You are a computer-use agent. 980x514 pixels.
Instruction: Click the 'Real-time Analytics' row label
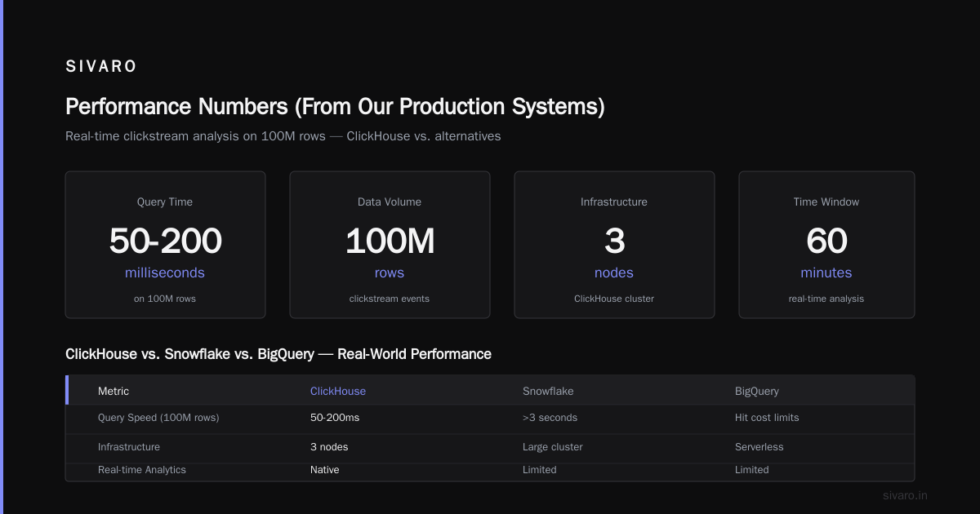pos(142,470)
